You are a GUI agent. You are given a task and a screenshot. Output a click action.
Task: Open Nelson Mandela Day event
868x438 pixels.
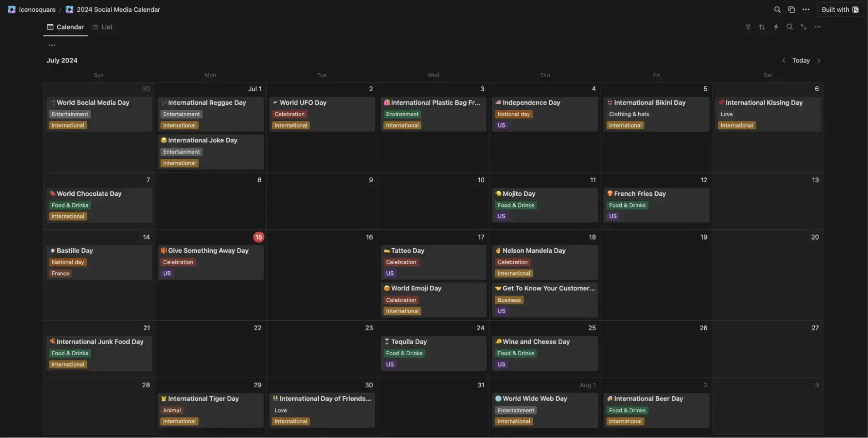(545, 262)
